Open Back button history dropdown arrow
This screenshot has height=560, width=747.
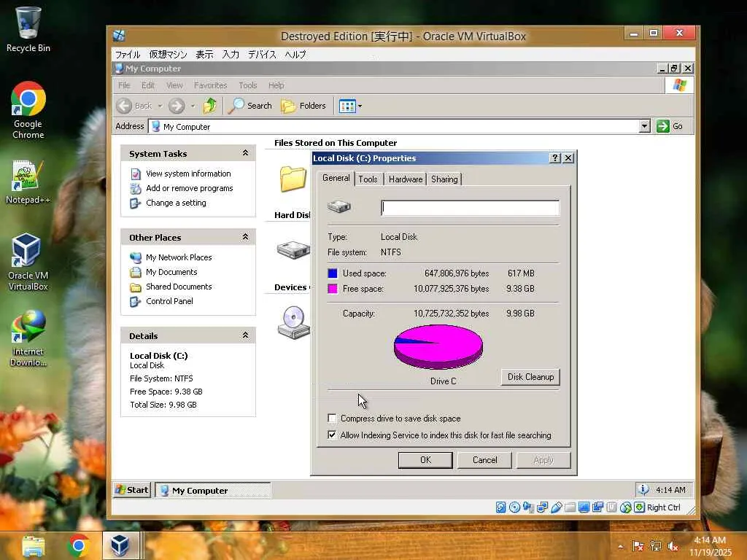[x=160, y=106]
